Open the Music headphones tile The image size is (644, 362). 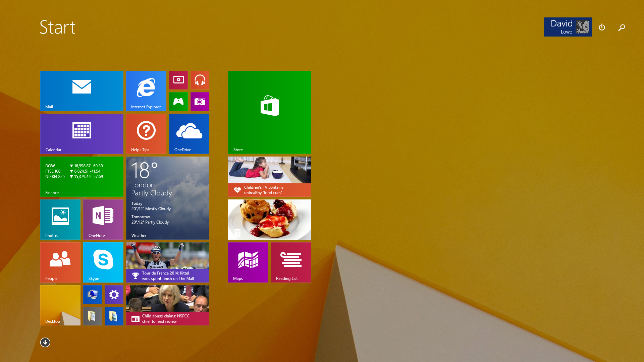pos(200,80)
